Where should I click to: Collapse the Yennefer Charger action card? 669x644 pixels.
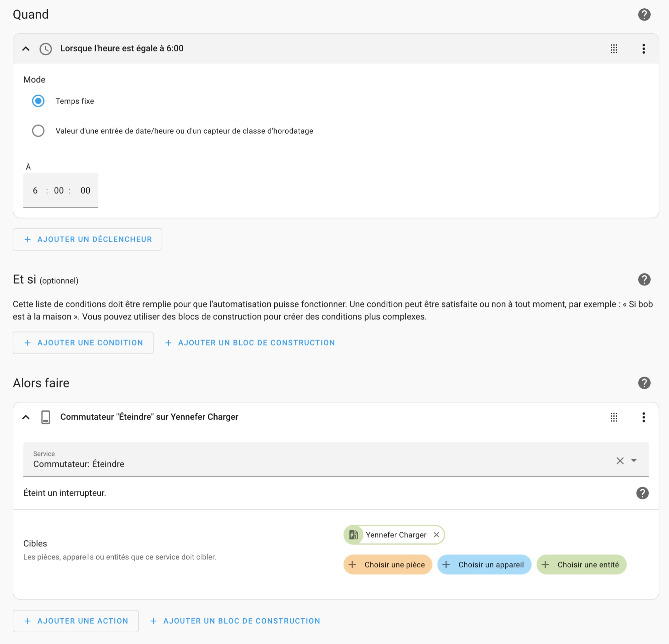tap(26, 417)
